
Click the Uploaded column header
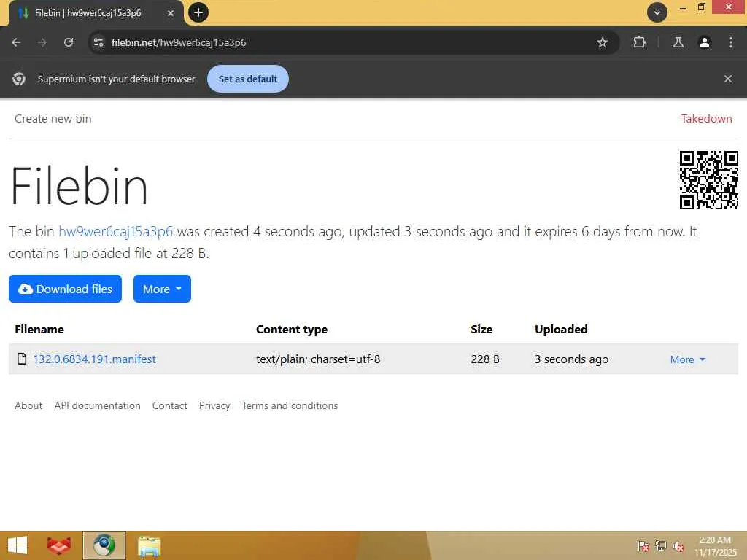click(561, 329)
